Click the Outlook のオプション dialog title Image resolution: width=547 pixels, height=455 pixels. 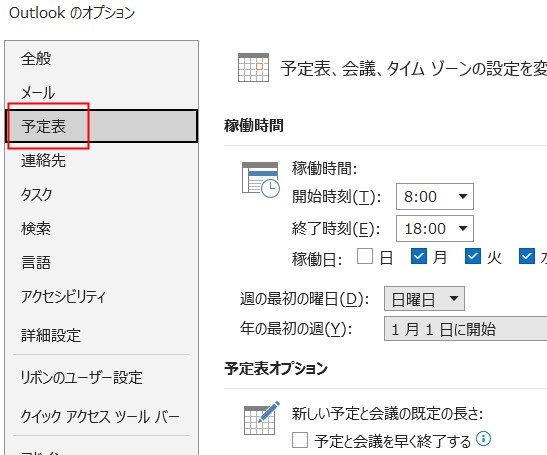pyautogui.click(x=72, y=13)
